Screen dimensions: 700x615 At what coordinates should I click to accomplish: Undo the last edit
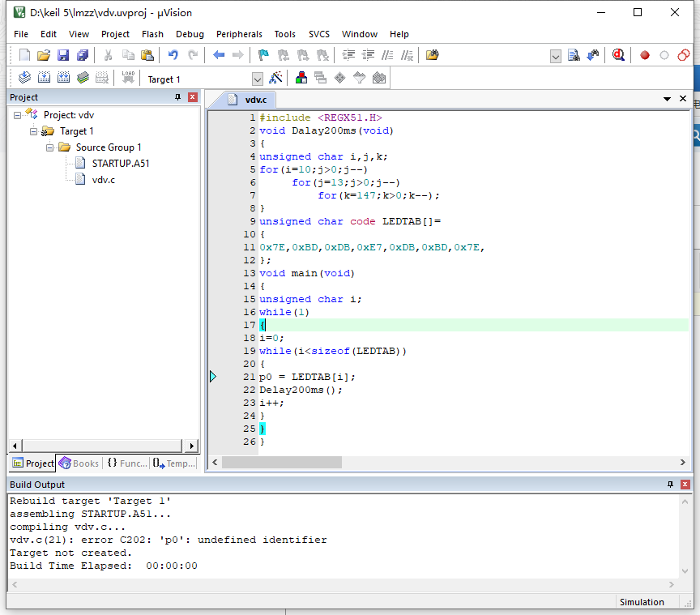(x=173, y=55)
